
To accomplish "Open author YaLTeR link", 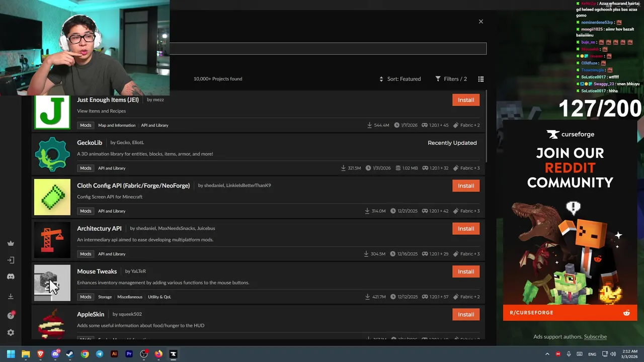I will point(138,271).
